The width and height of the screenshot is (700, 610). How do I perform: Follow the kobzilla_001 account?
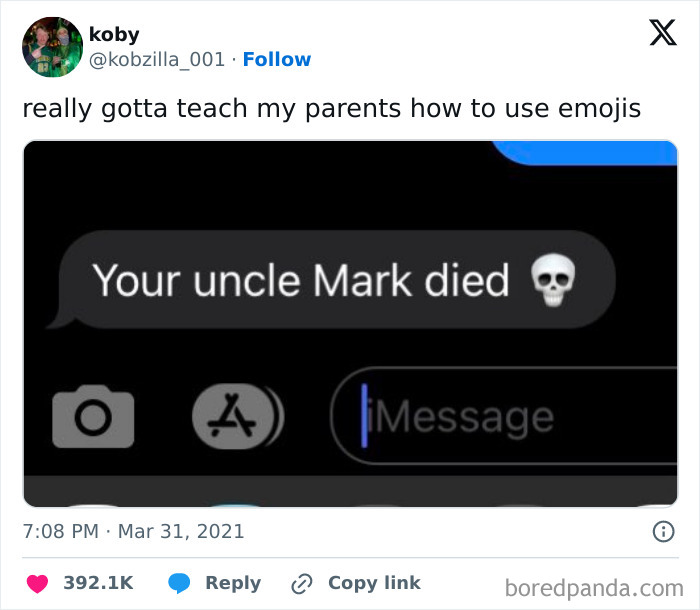click(277, 60)
